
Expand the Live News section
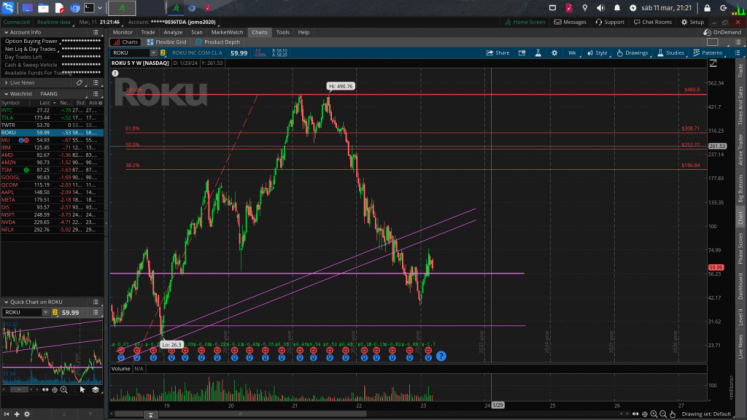(x=6, y=83)
